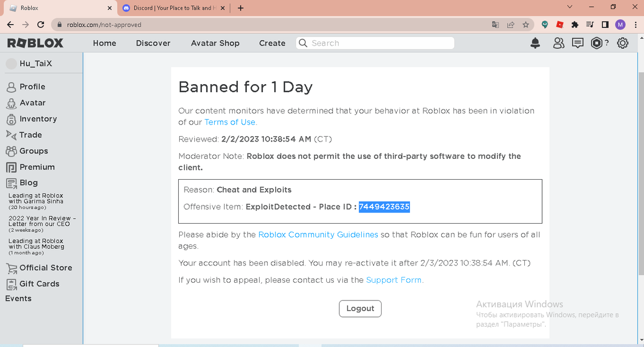The width and height of the screenshot is (644, 347).
Task: Open the teal eye extension icon
Action: pyautogui.click(x=545, y=24)
